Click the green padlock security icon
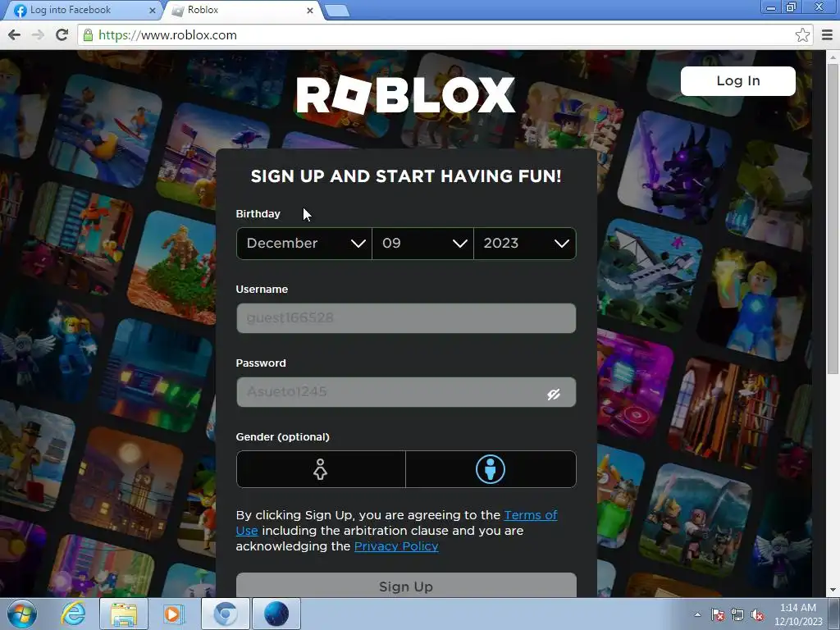840x630 pixels. [88, 35]
